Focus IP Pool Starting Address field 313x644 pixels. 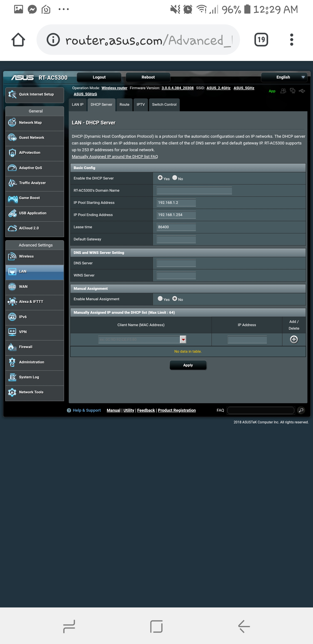(x=176, y=203)
